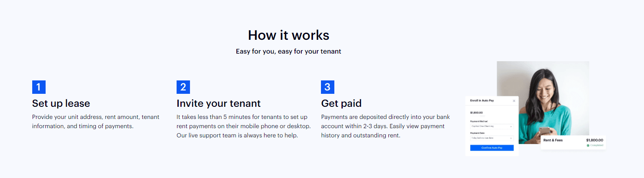Click the Invite your tenant heading
This screenshot has width=644, height=178.
(x=218, y=103)
